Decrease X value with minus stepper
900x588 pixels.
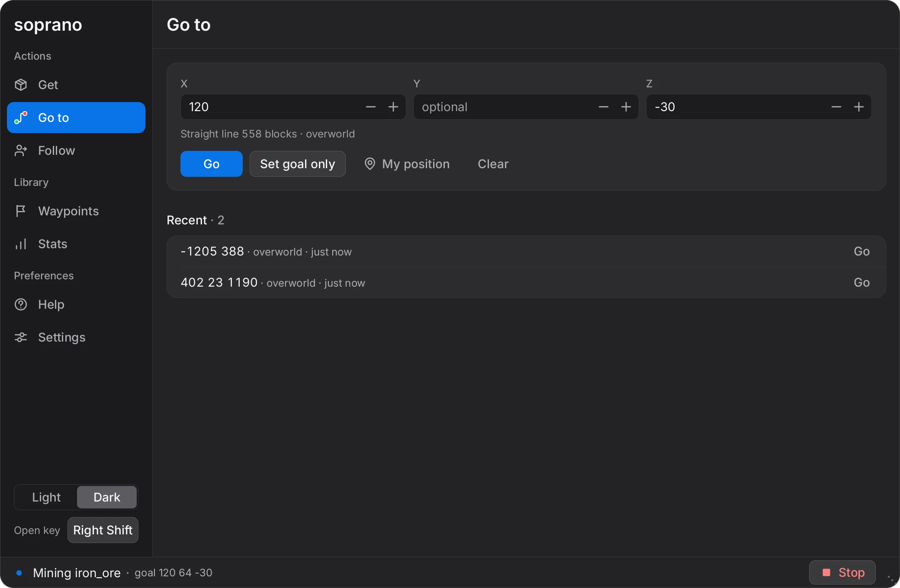(x=371, y=107)
